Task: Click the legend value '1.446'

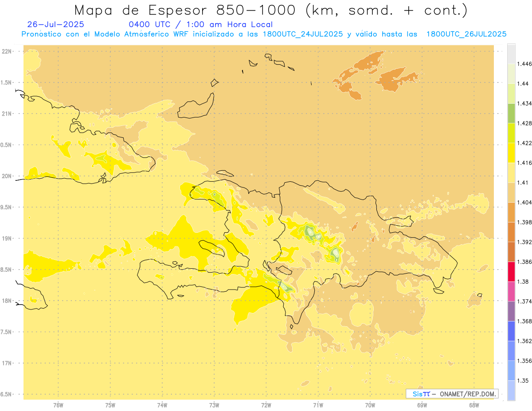Action: point(525,64)
